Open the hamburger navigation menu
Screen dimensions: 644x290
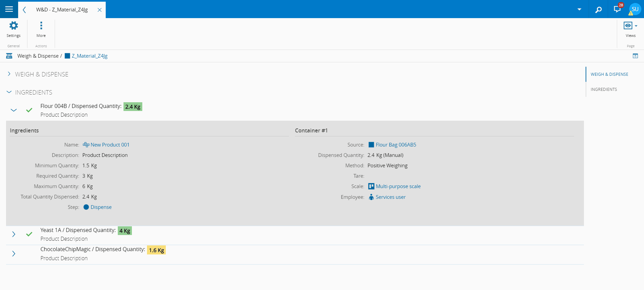pyautogui.click(x=9, y=9)
